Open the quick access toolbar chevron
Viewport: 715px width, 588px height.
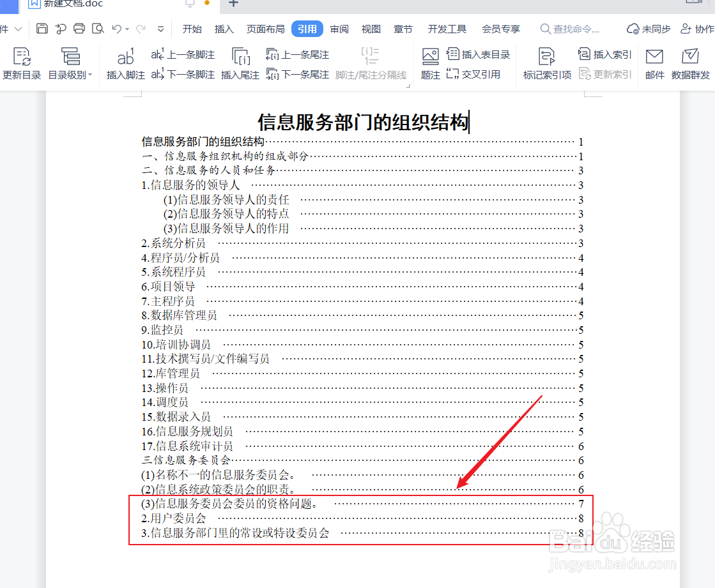pos(161,29)
